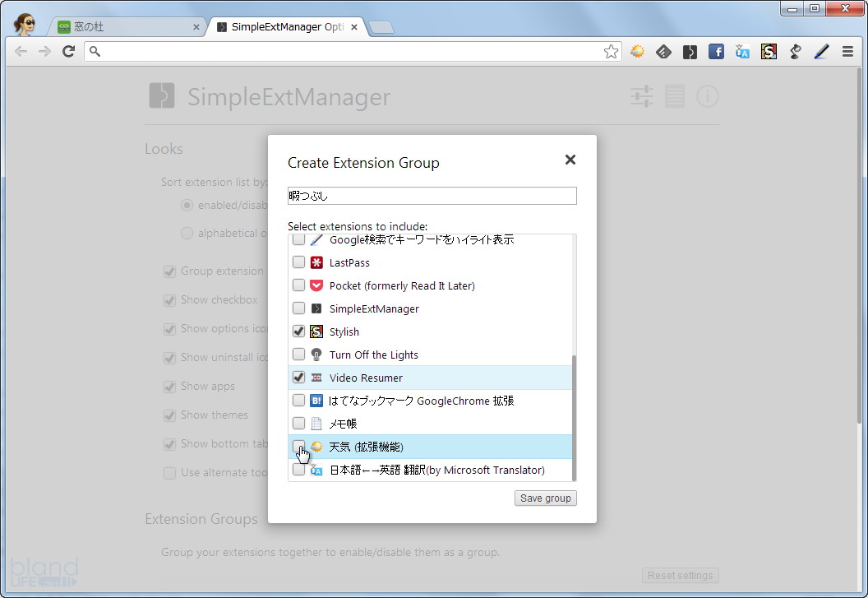Screen dimensions: 868x598
Task: Go forward to the next page
Action: click(44, 52)
